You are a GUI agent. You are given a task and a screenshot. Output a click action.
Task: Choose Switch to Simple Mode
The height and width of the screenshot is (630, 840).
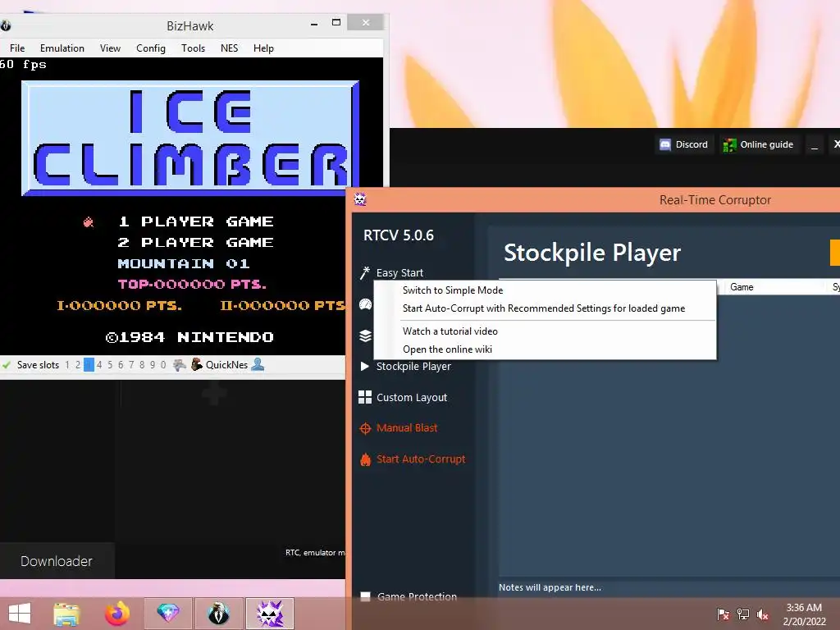point(545,290)
